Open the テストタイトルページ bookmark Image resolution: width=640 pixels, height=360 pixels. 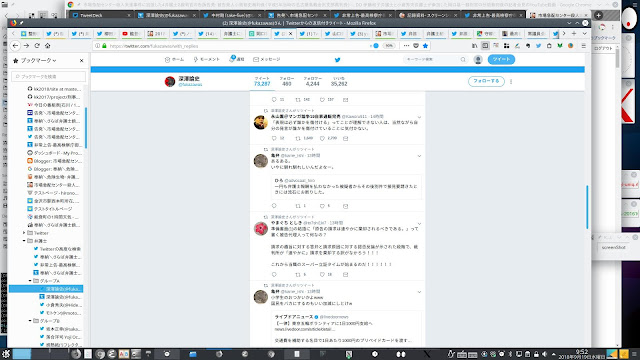pos(50,209)
